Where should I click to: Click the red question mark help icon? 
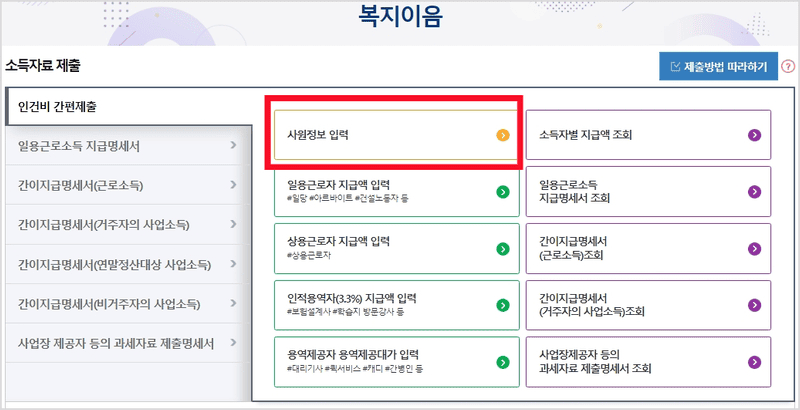pyautogui.click(x=789, y=66)
